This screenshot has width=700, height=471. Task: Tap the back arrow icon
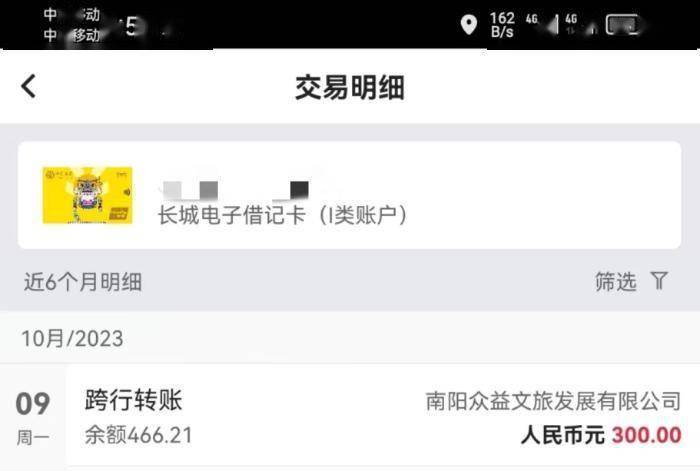(29, 86)
